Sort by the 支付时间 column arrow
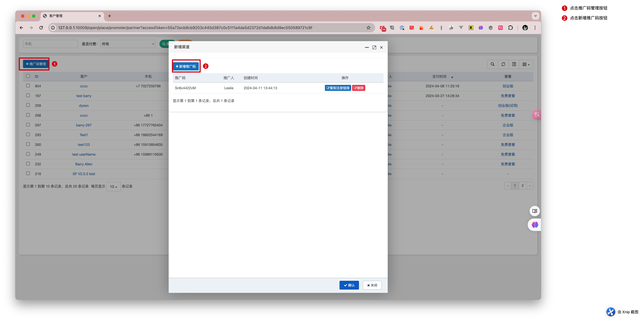Image resolution: width=644 pixels, height=320 pixels. pos(452,77)
